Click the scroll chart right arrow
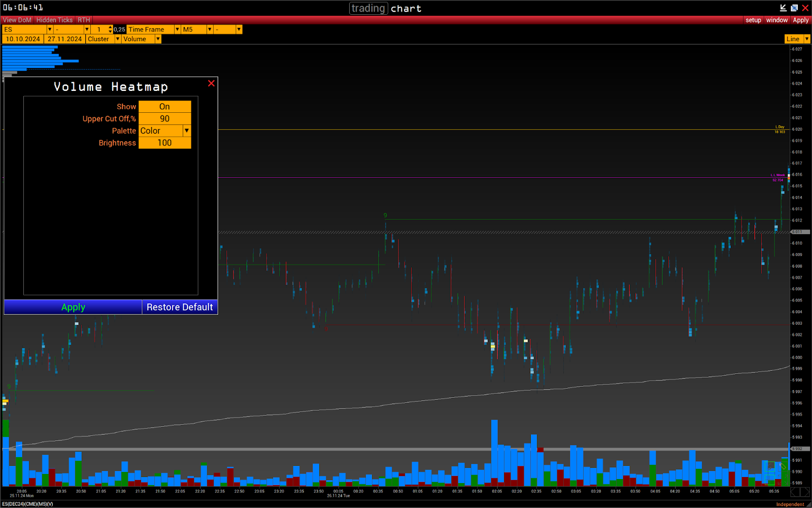Screen dimensions: 812x508 pyautogui.click(x=805, y=492)
